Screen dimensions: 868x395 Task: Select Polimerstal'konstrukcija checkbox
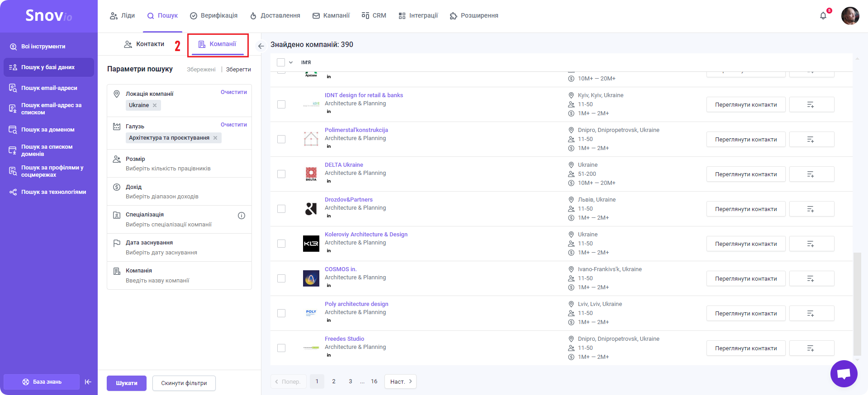(281, 139)
